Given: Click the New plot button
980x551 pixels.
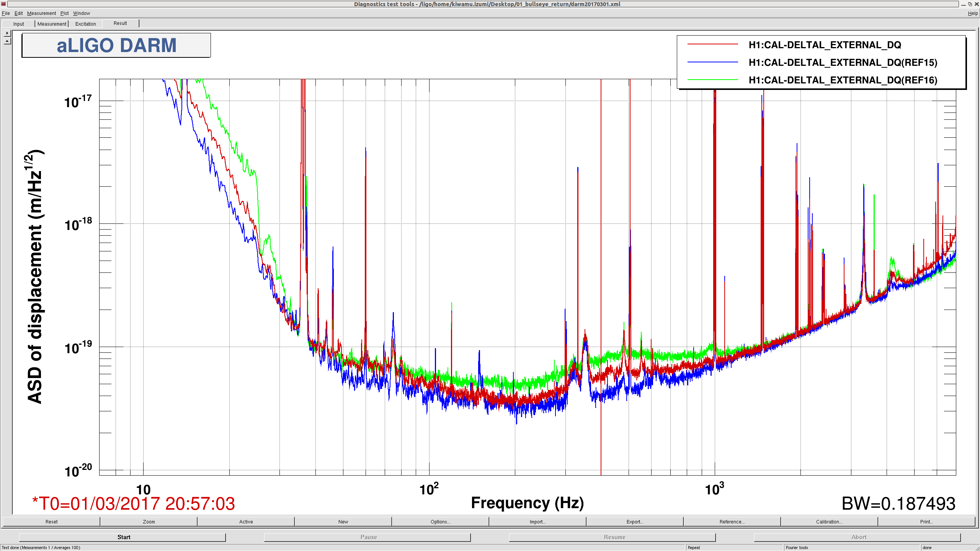Looking at the screenshot, I should (x=343, y=522).
